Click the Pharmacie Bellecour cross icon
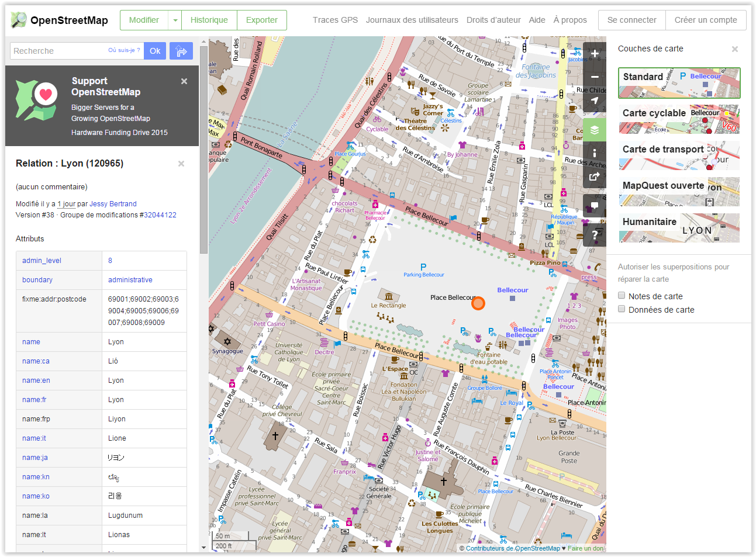 click(375, 205)
